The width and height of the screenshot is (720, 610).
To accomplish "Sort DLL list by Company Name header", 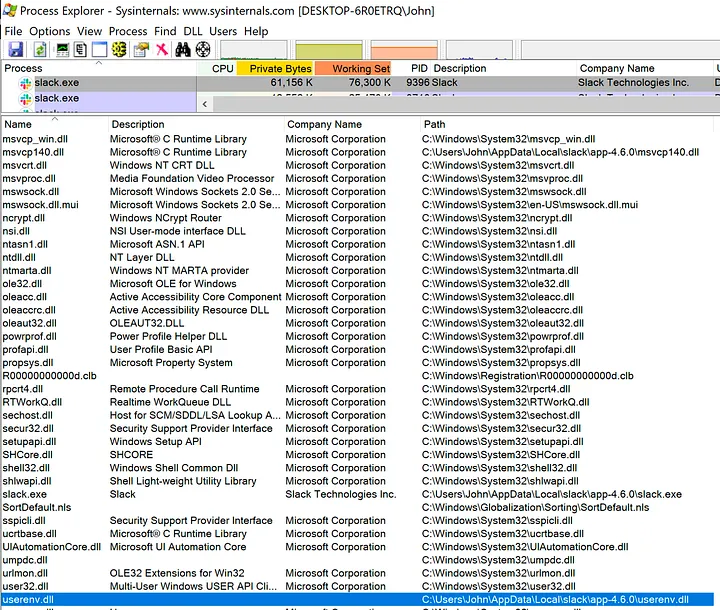I will pos(323,124).
